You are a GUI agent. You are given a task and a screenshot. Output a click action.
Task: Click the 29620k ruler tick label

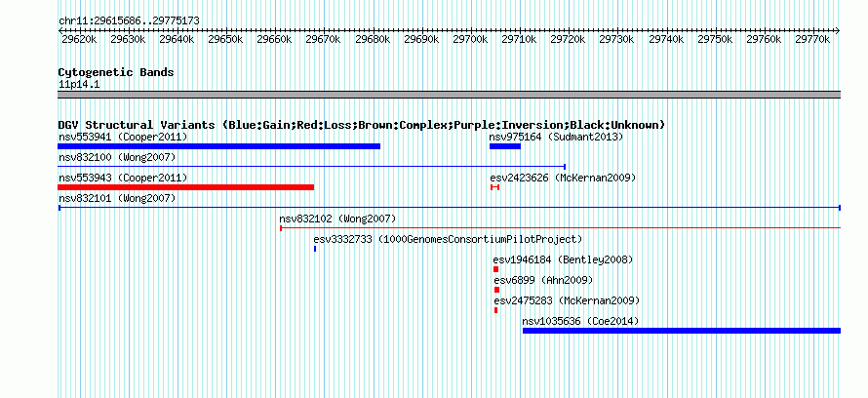[x=79, y=39]
